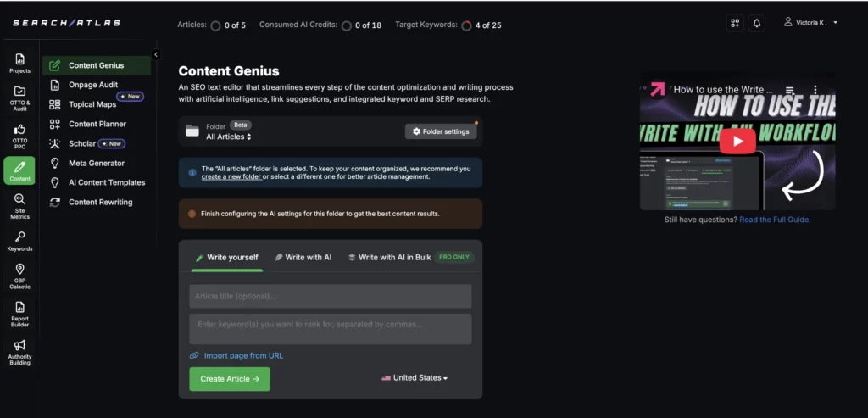Screen dimensions: 868x418
Task: Open Meta Generator menu item
Action: pyautogui.click(x=97, y=163)
